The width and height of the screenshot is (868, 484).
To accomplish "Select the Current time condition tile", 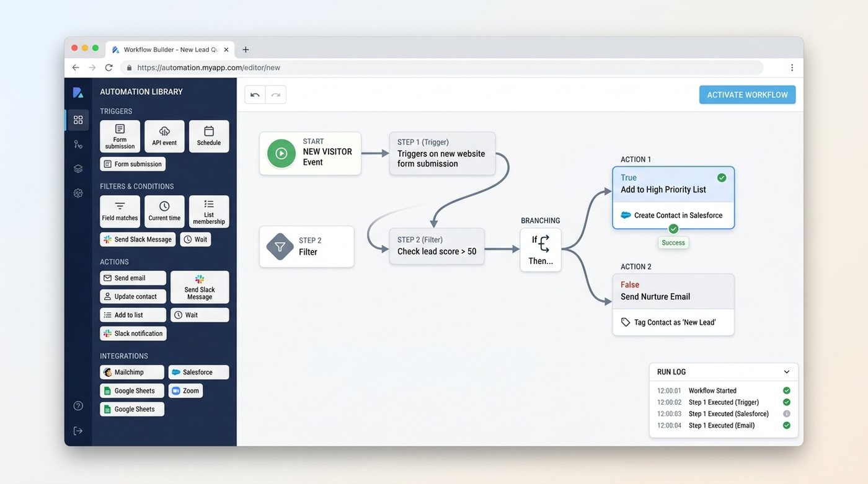I will point(164,212).
